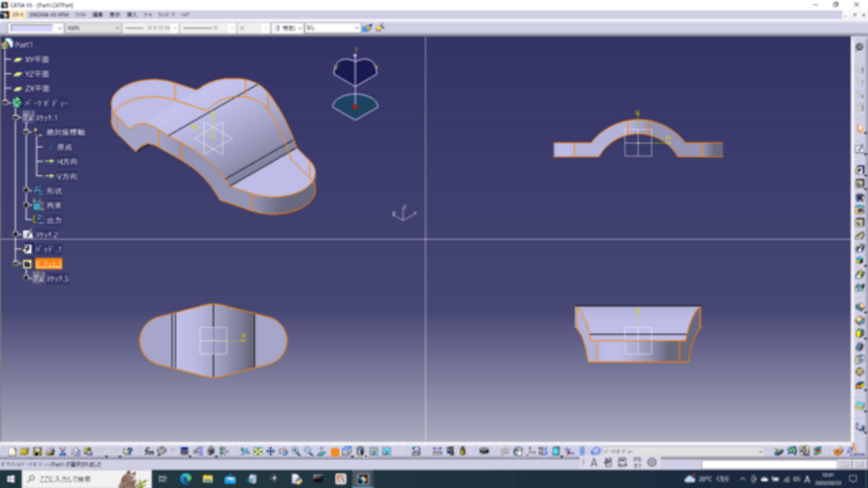868x488 pixels.
Task: Click the New document icon
Action: point(11,452)
